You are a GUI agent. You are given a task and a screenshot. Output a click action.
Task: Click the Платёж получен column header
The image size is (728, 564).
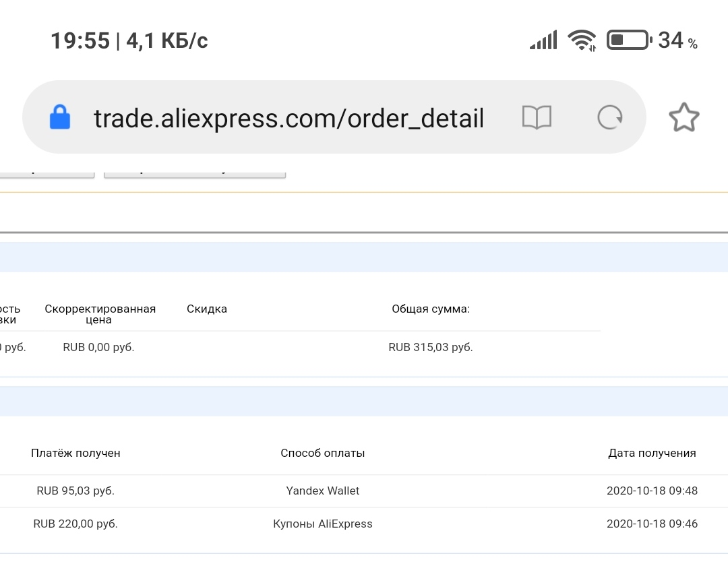click(x=75, y=453)
